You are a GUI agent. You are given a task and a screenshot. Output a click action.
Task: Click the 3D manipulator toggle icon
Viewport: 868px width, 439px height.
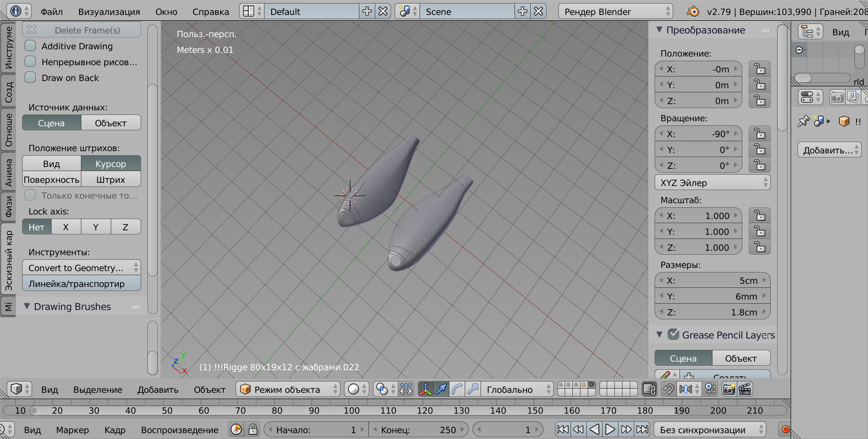425,389
